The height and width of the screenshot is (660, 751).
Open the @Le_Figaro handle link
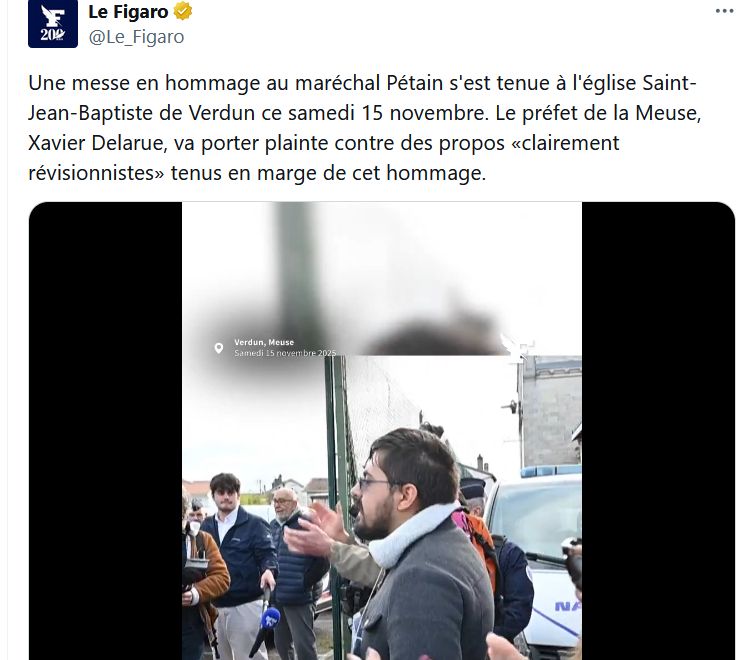[137, 37]
